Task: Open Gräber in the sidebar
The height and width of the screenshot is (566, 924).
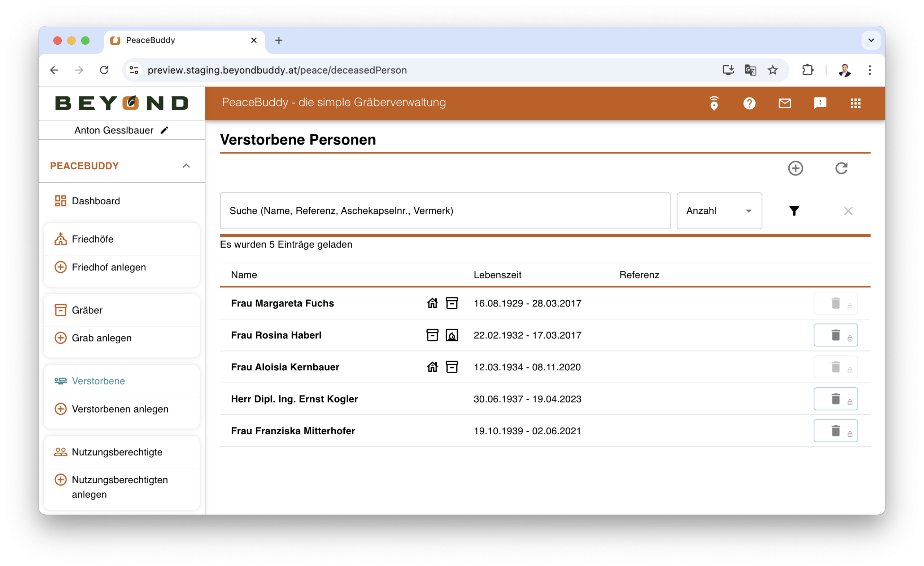Action: (87, 310)
